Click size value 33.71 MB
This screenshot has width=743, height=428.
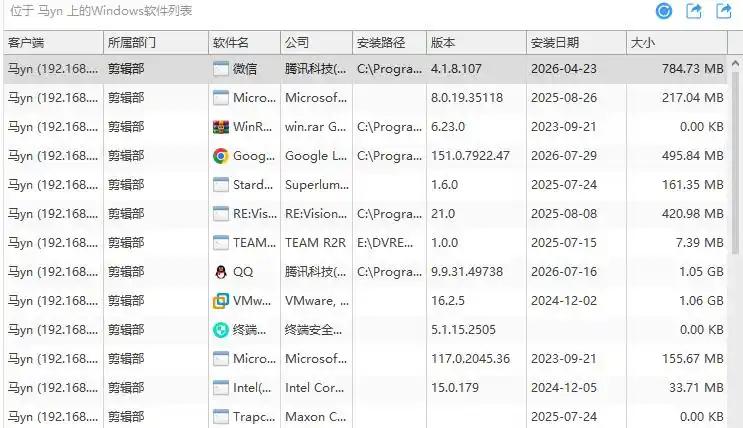click(697, 388)
